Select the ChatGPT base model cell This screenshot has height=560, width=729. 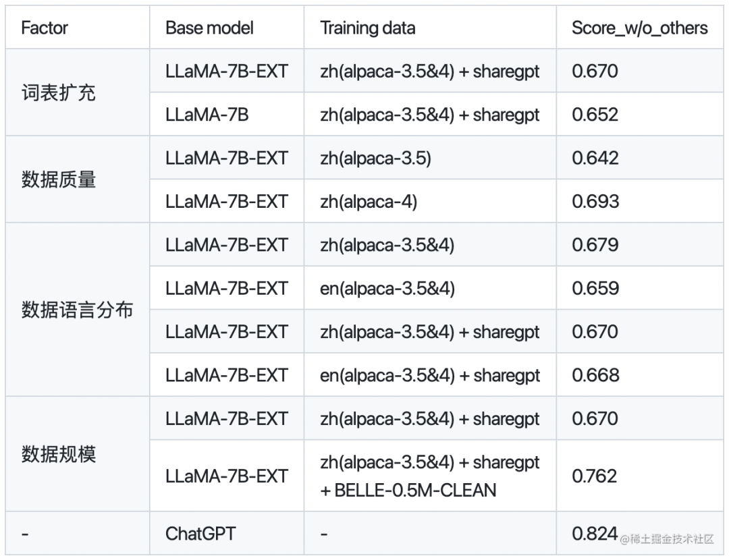[x=200, y=534]
